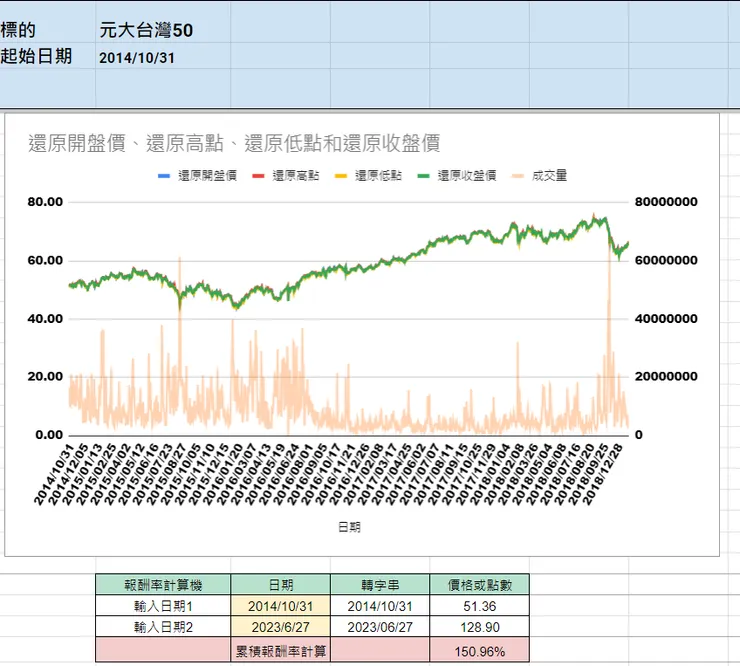Click the red 還原高點 legend swatch

258,176
